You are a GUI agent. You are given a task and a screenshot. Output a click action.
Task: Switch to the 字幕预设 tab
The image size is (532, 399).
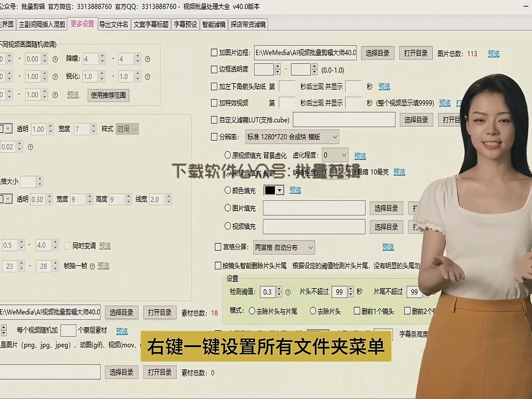185,24
